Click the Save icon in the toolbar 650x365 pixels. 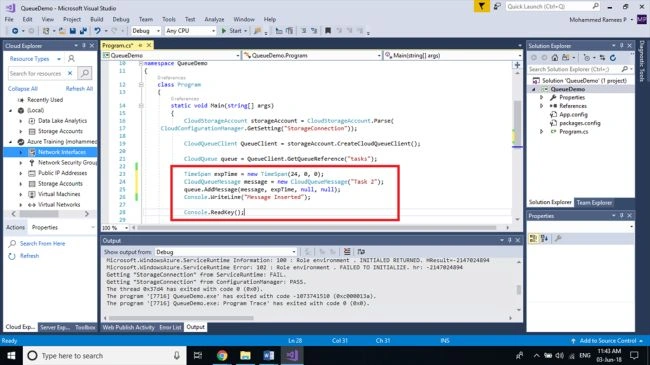pyautogui.click(x=73, y=31)
